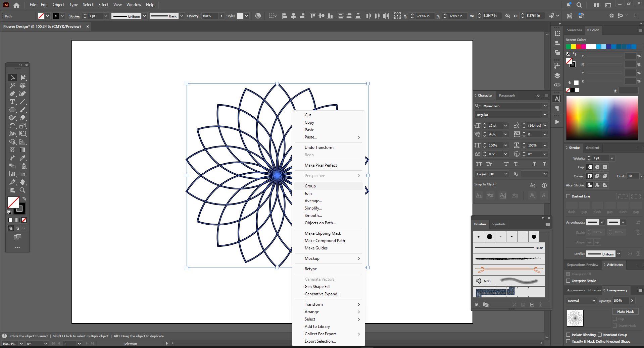
Task: Select the Type tool in toolbar
Action: click(x=12, y=102)
